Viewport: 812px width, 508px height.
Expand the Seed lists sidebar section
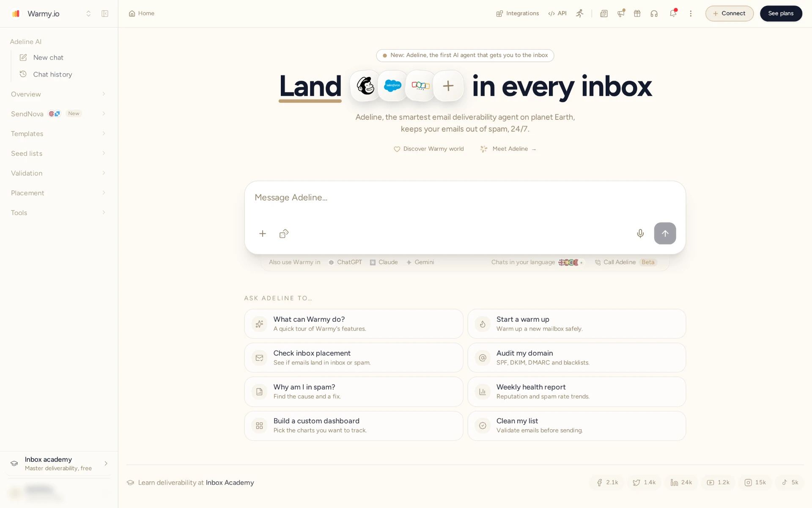click(x=58, y=153)
